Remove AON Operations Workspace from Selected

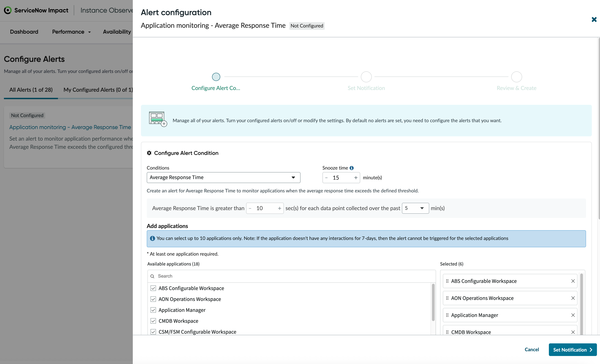click(x=573, y=298)
